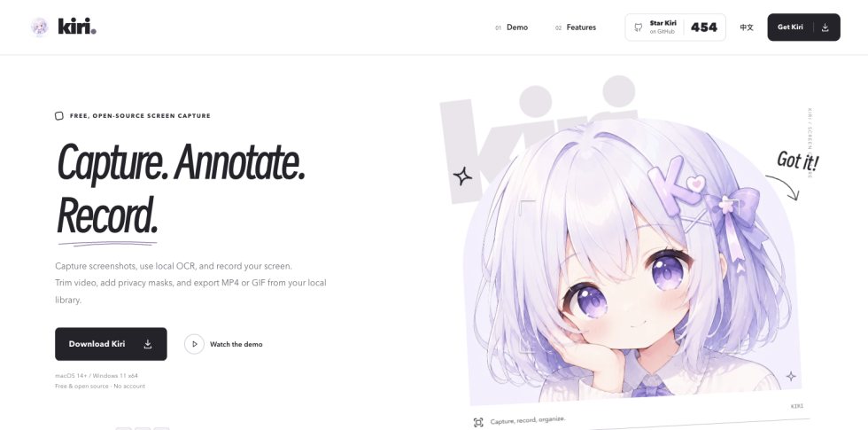868x430 pixels.
Task: Click download arrow icon in Get Kiri
Action: [x=825, y=27]
